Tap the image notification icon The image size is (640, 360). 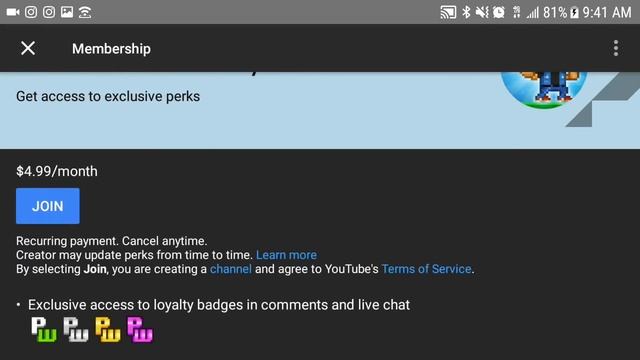[x=67, y=12]
